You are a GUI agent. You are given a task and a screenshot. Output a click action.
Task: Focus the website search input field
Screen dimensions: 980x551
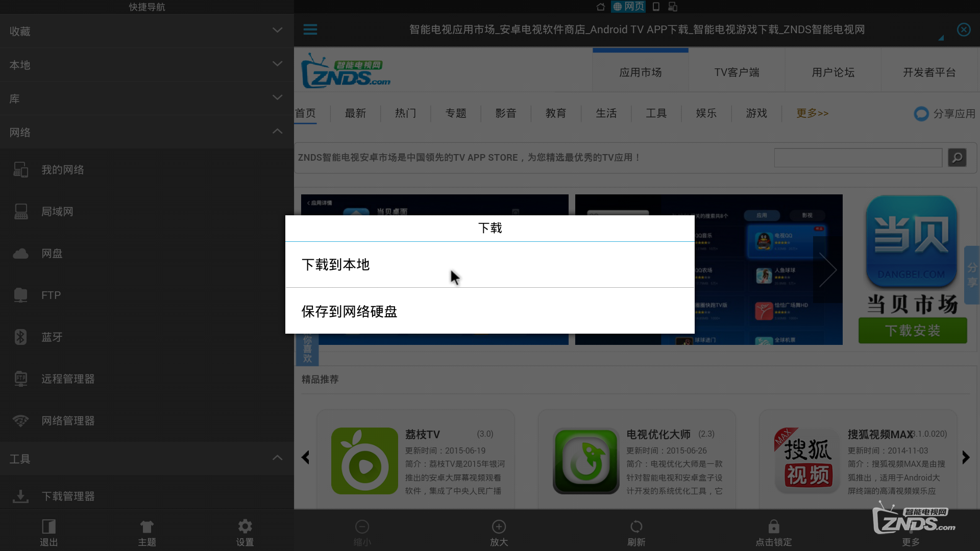[x=858, y=158]
